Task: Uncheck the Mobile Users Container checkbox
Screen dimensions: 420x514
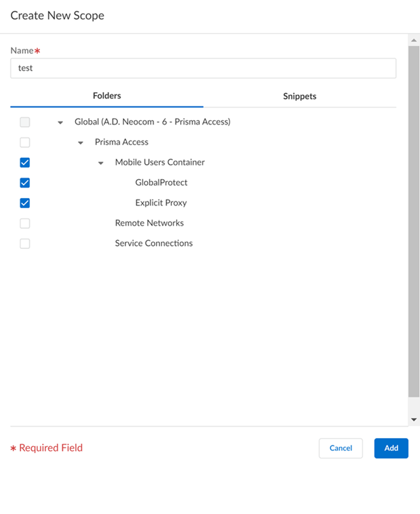Action: coord(25,163)
